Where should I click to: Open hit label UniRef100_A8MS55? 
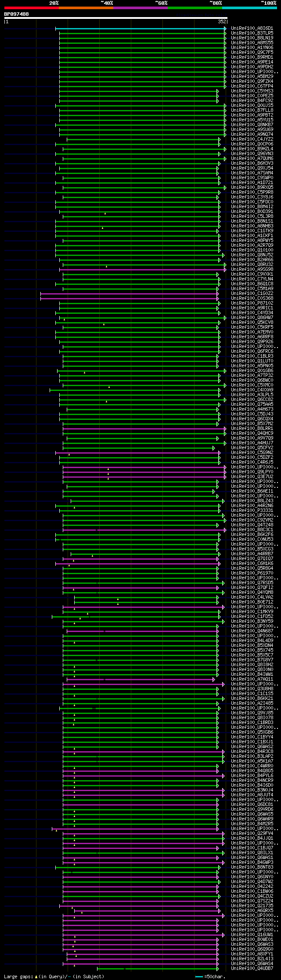(x=252, y=43)
